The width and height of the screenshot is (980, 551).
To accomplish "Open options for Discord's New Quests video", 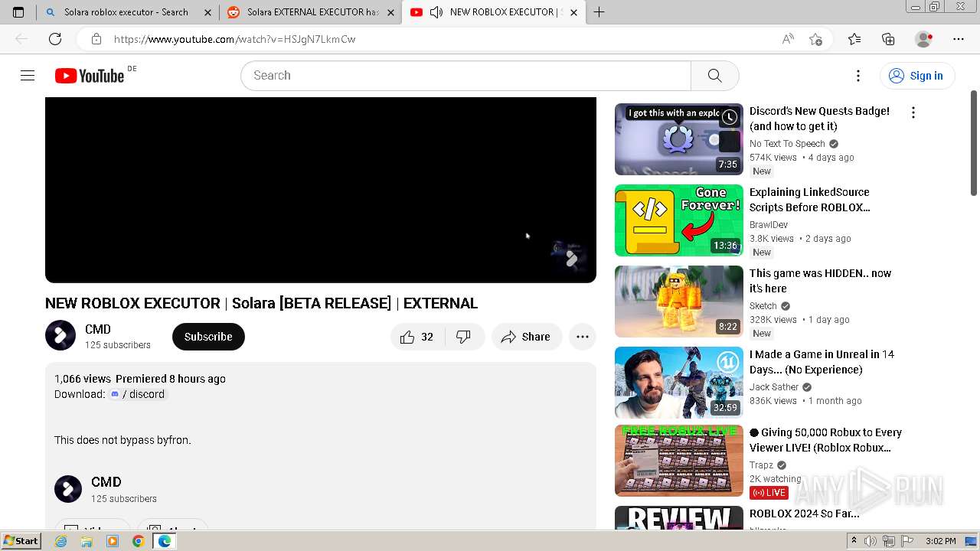I will click(913, 112).
